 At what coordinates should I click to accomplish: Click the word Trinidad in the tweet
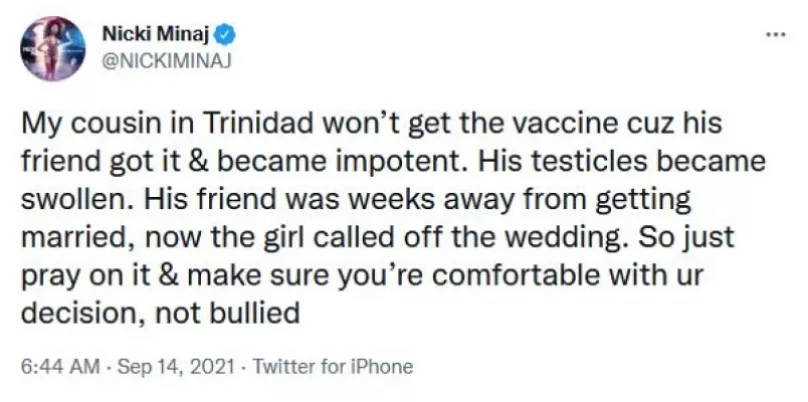coord(260,123)
